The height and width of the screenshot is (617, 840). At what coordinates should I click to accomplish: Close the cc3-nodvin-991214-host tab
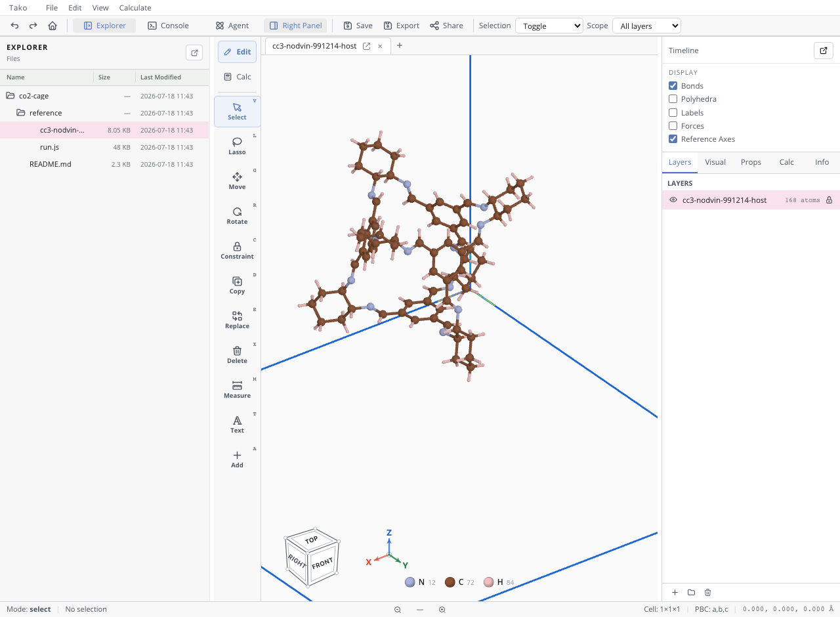(x=380, y=46)
